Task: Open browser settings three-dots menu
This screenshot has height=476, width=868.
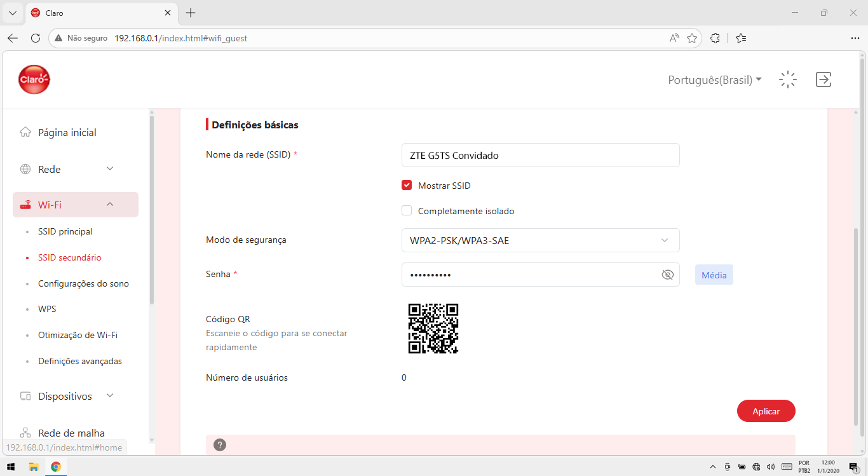Action: click(855, 38)
